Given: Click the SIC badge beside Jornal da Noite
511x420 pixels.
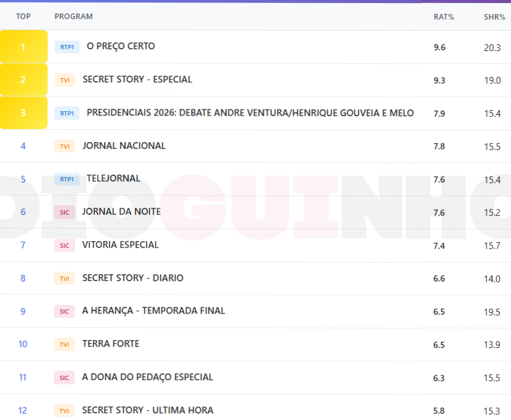Looking at the screenshot, I should point(64,212).
